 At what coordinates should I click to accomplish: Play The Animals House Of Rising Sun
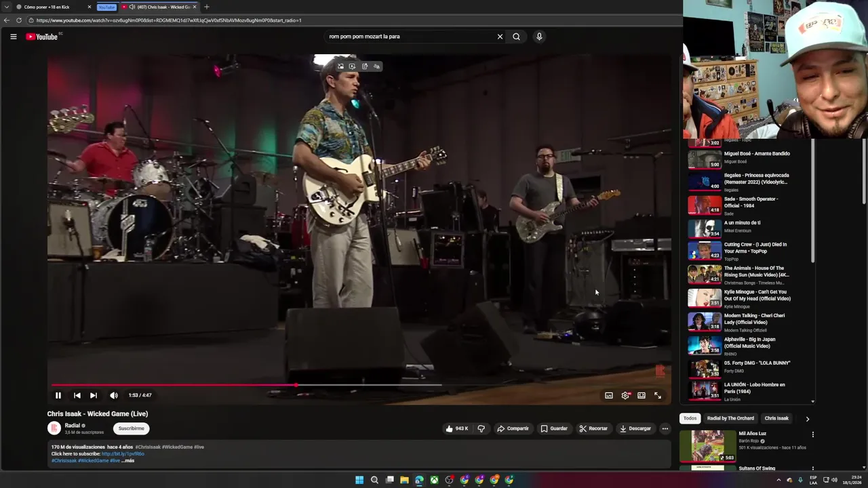pyautogui.click(x=749, y=274)
